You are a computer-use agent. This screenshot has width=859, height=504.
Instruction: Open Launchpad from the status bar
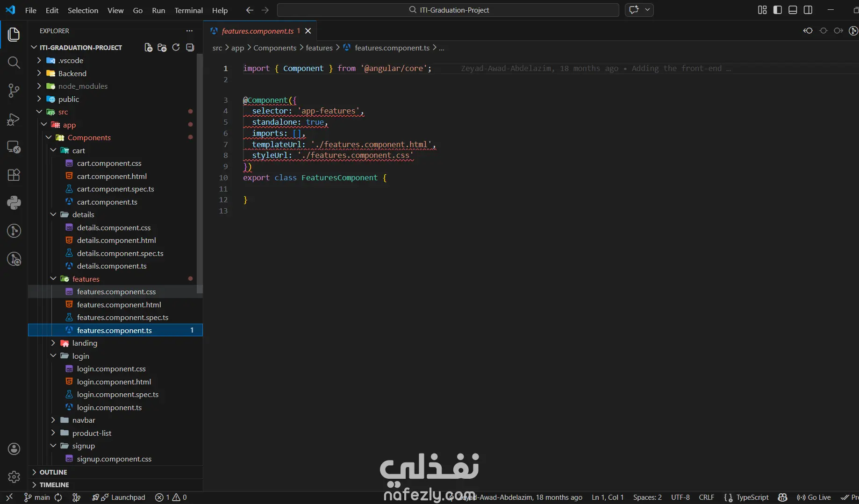119,497
